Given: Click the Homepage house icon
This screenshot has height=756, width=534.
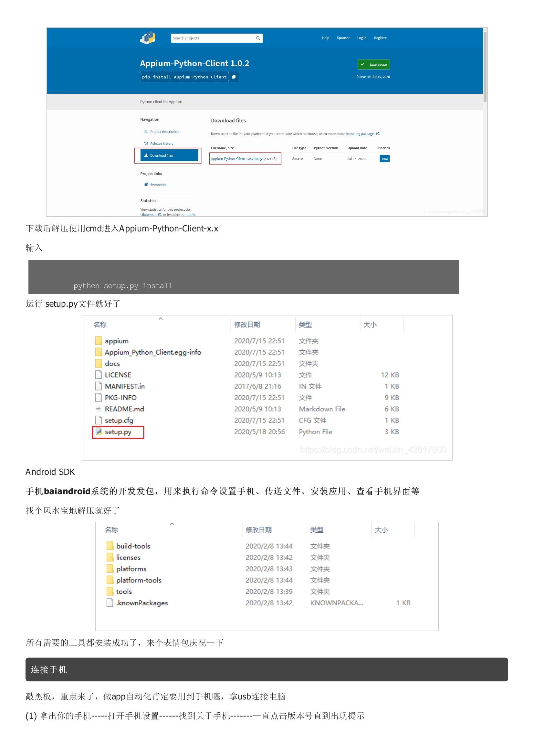Looking at the screenshot, I should click(146, 184).
